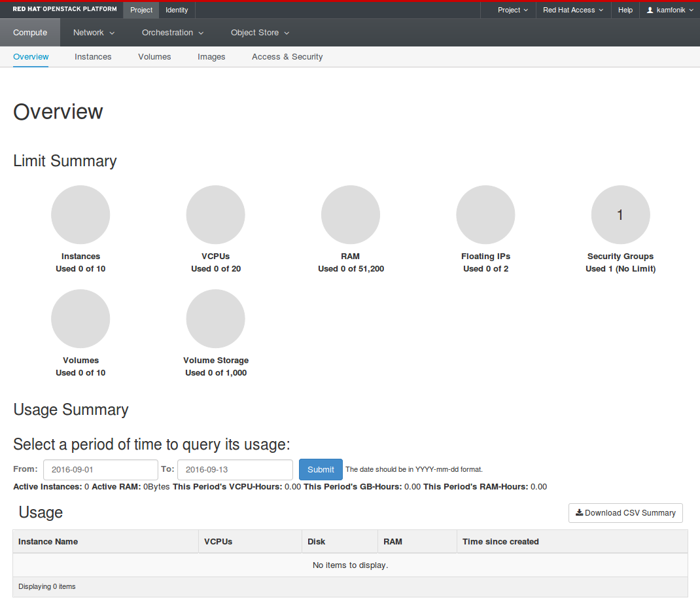Open the Project selector dropdown at top right
The width and height of the screenshot is (700, 604).
pyautogui.click(x=512, y=10)
